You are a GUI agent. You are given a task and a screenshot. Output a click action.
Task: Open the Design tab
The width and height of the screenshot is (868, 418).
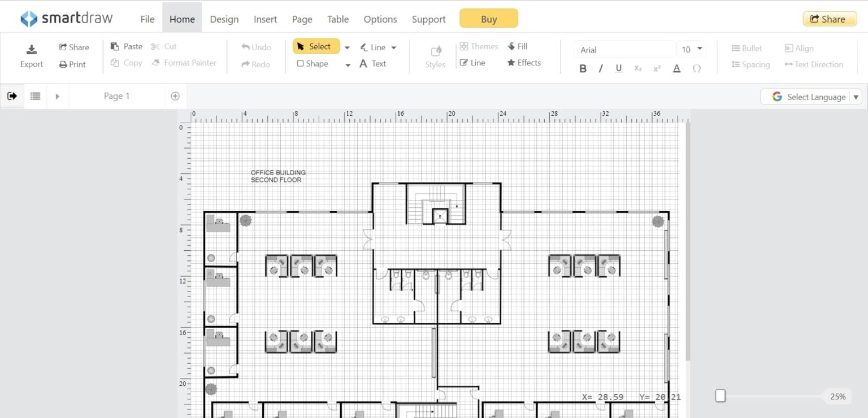coord(224,19)
